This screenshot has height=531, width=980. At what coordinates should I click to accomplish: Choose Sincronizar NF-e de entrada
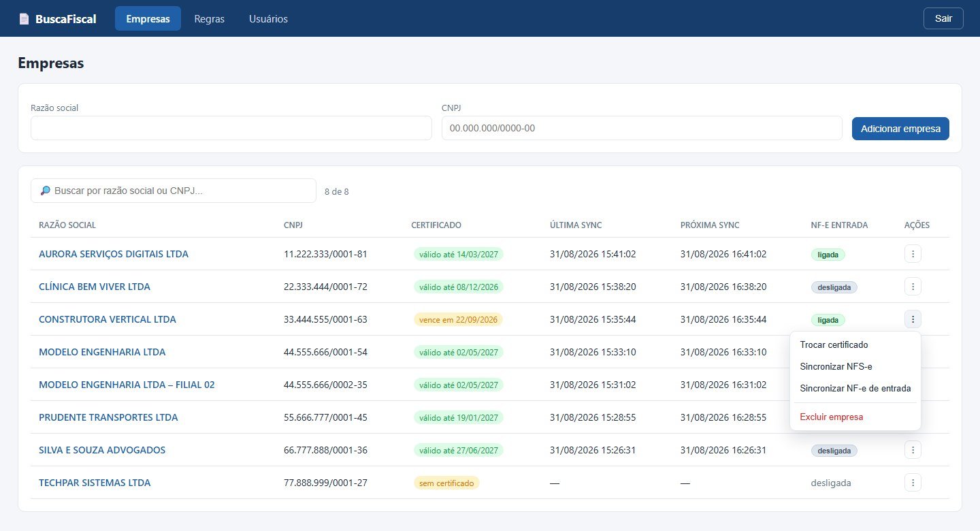855,389
